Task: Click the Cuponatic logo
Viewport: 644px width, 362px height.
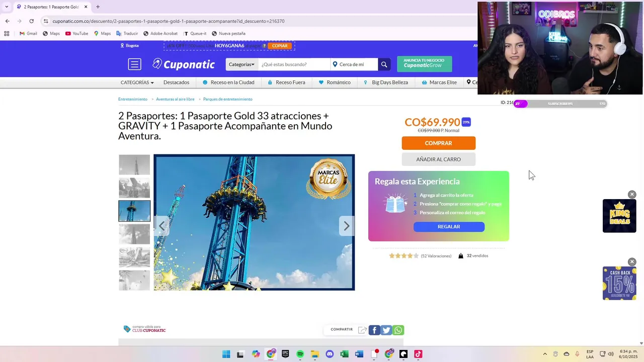Action: point(184,64)
